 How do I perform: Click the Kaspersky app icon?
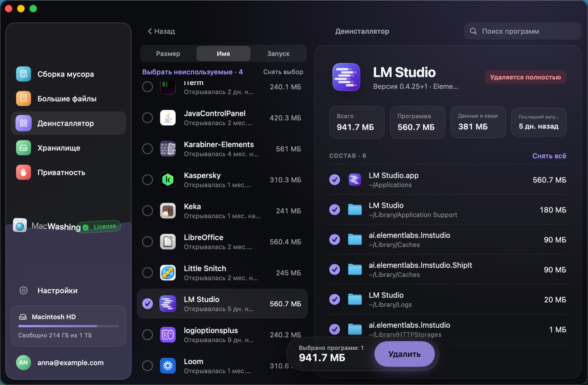168,179
